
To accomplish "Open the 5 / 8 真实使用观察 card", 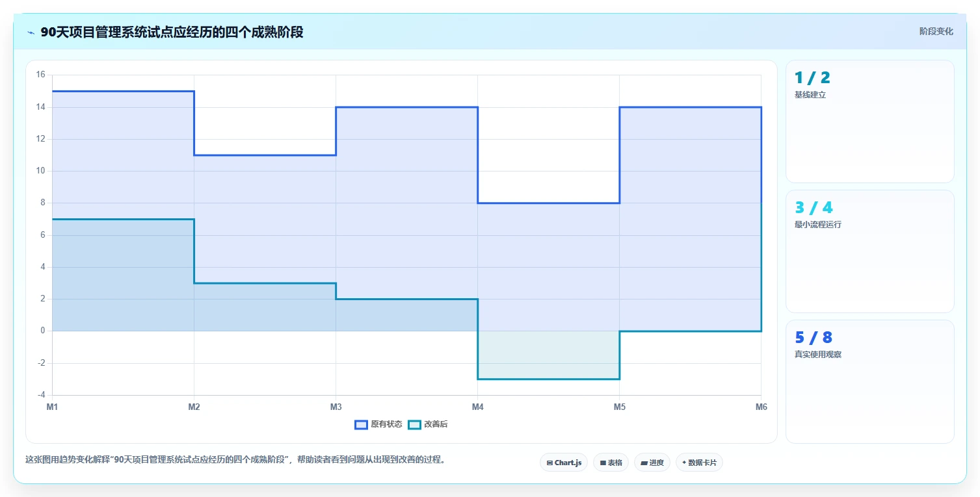I will click(870, 381).
